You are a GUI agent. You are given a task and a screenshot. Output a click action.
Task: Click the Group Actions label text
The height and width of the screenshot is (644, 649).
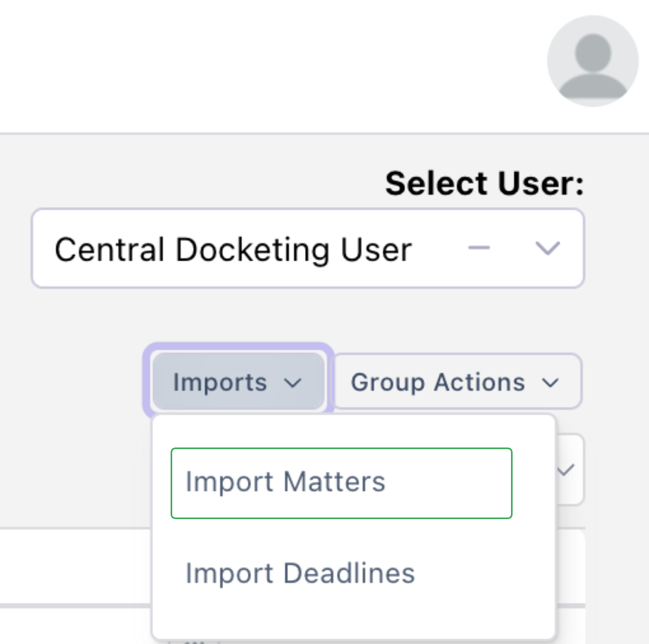pos(437,382)
